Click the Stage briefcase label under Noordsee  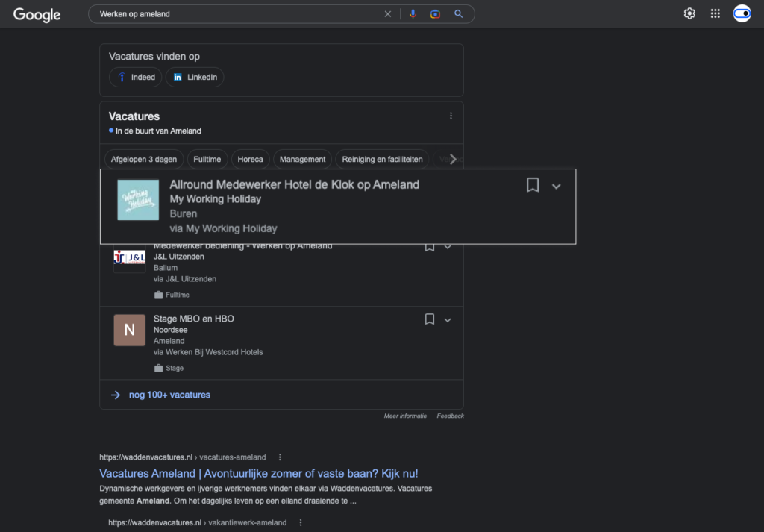169,368
